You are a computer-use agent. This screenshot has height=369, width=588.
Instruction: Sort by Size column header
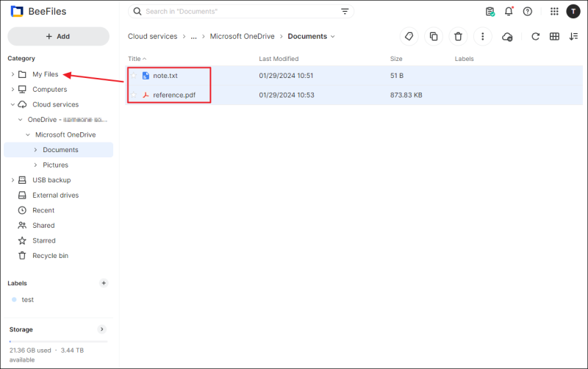pos(396,59)
